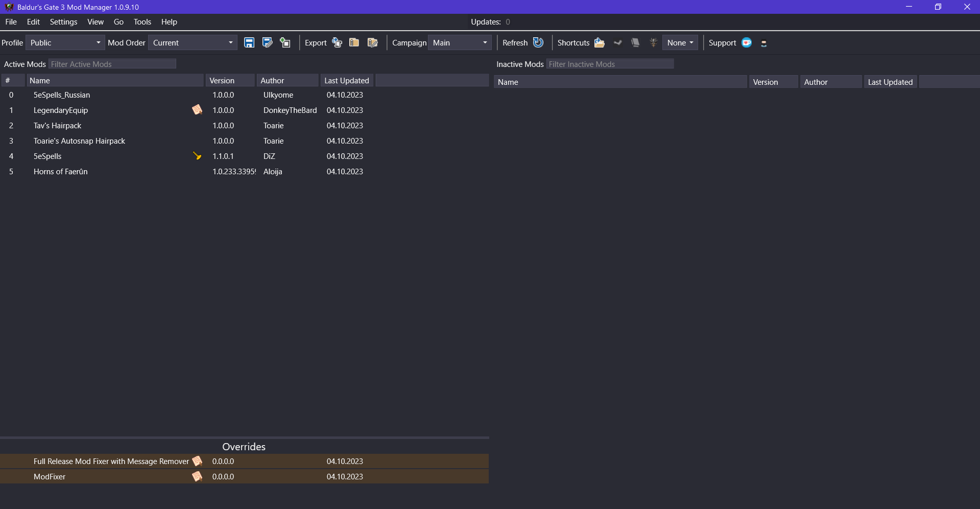
Task: Click the author Ulkyome cell
Action: pos(278,95)
